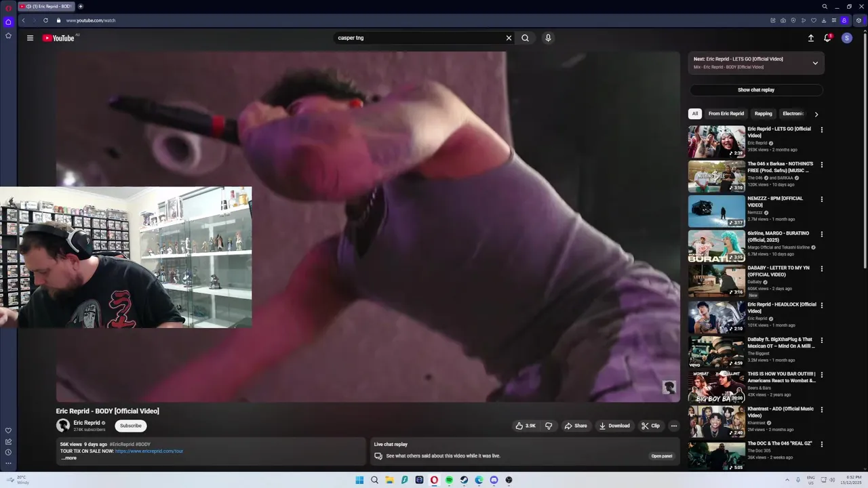Click the #EricReprid hashtag

pos(121,445)
